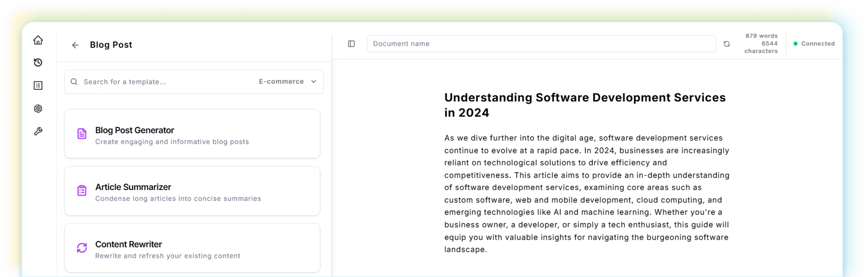The image size is (868, 277).
Task: Click "Create engaging and informative blog posts"
Action: (x=172, y=142)
